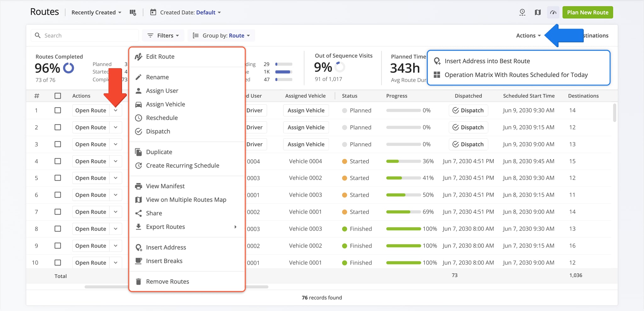Click the Assign Vehicle car icon

coord(138,104)
